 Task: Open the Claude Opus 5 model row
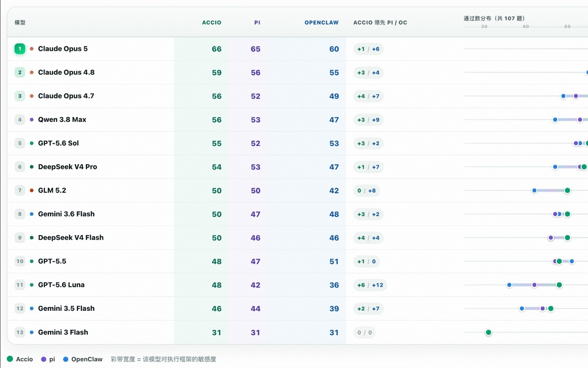(298, 49)
